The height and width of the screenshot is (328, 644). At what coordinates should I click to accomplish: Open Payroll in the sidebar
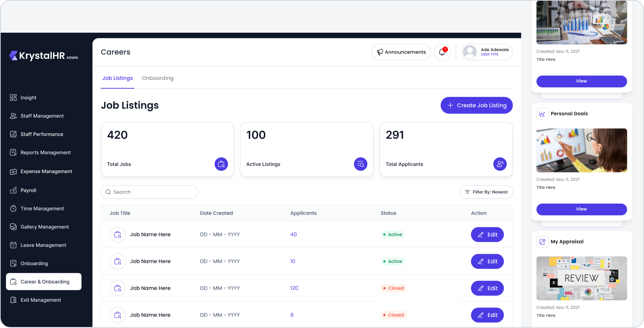click(x=28, y=190)
